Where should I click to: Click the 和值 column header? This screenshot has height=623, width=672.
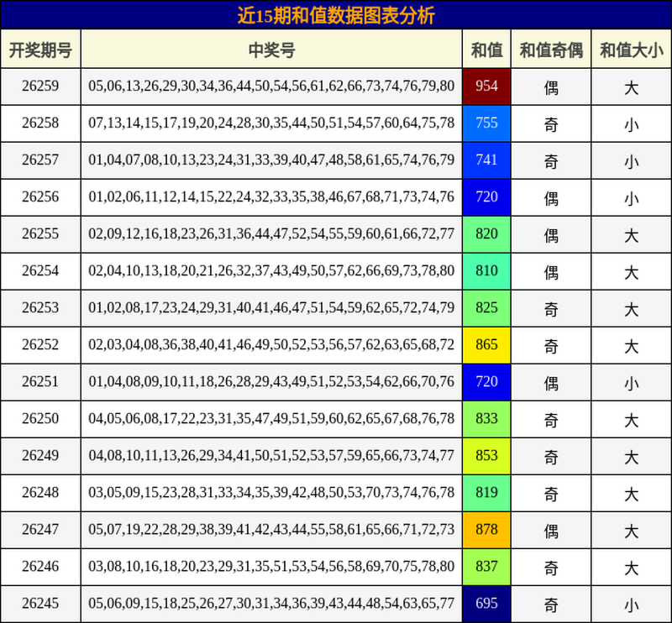coord(486,49)
